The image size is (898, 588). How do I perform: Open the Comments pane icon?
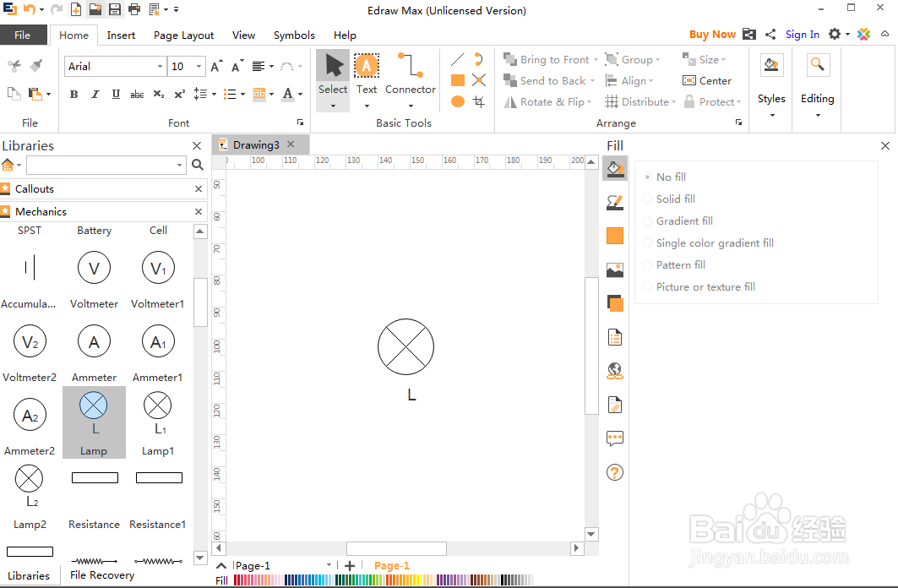point(615,438)
